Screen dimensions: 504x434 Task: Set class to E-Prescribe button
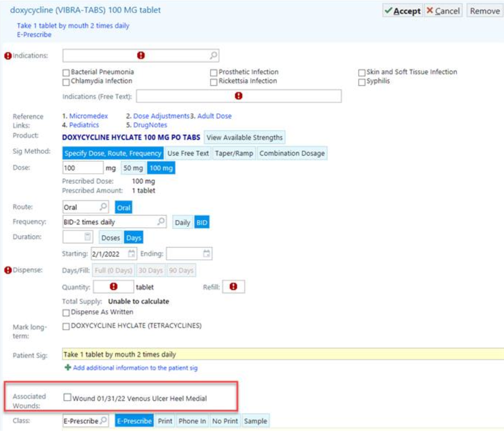point(134,421)
